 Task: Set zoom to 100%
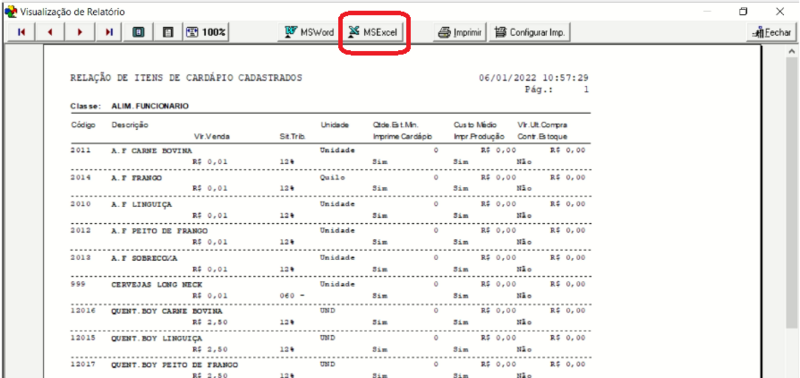(207, 32)
